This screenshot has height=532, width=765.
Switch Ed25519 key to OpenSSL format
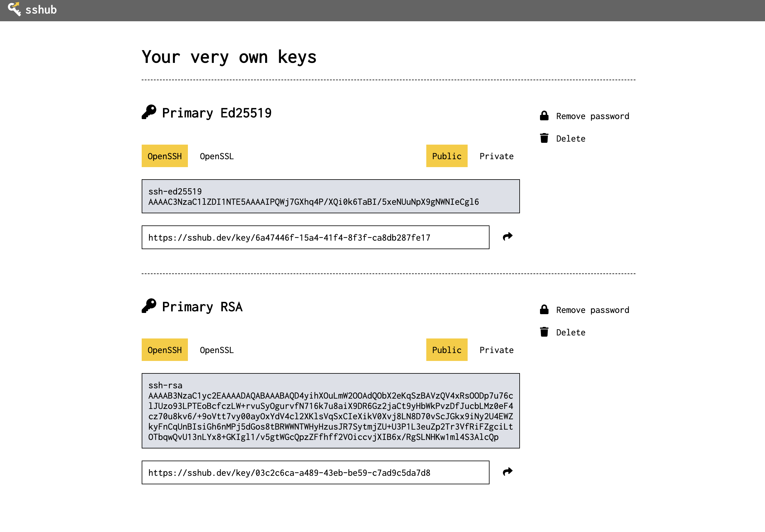pos(216,156)
